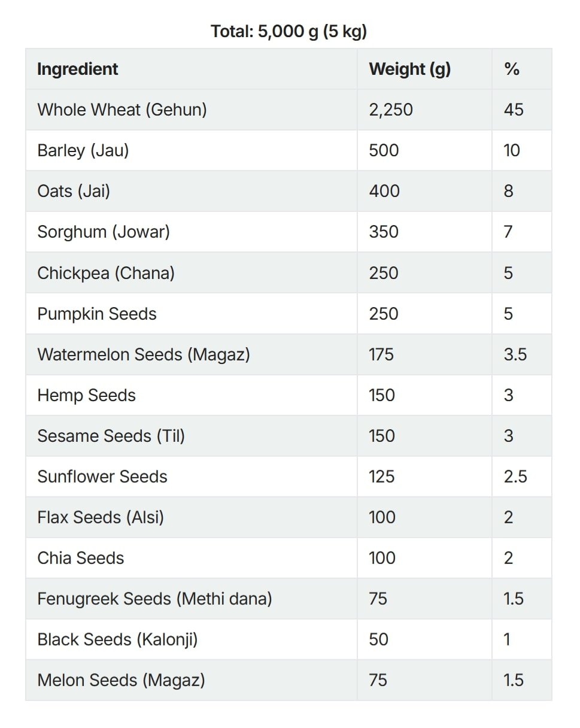Image resolution: width=580 pixels, height=728 pixels.
Task: Select the Chickpea (Chana) cell
Action: pos(106,273)
